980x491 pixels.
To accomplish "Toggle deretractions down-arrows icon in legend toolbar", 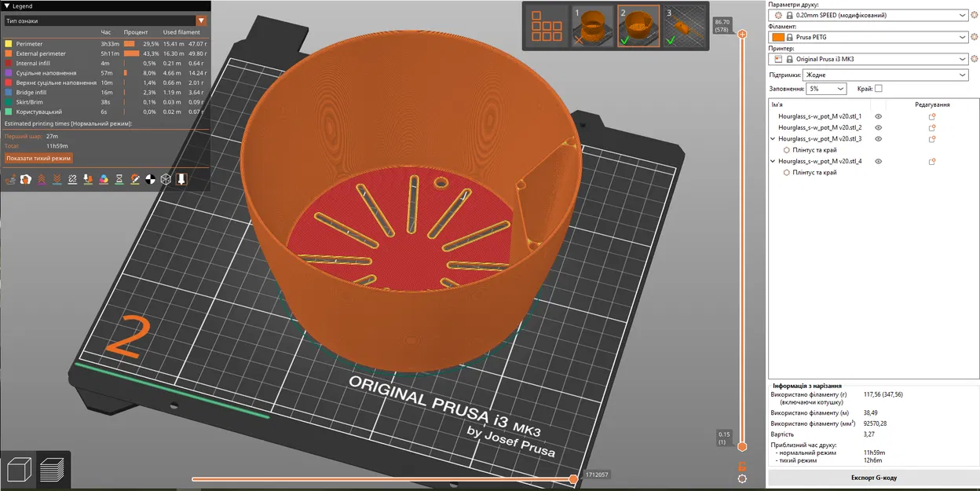I will pos(57,179).
